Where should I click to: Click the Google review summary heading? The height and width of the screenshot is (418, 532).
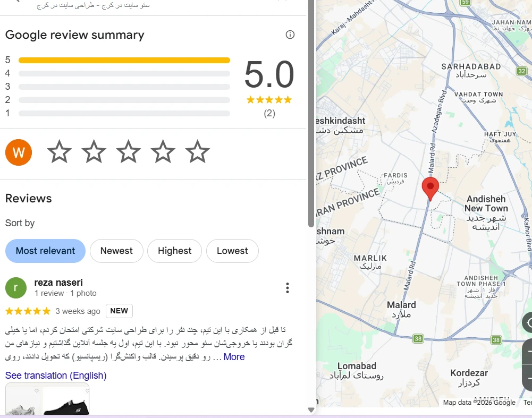pos(74,35)
